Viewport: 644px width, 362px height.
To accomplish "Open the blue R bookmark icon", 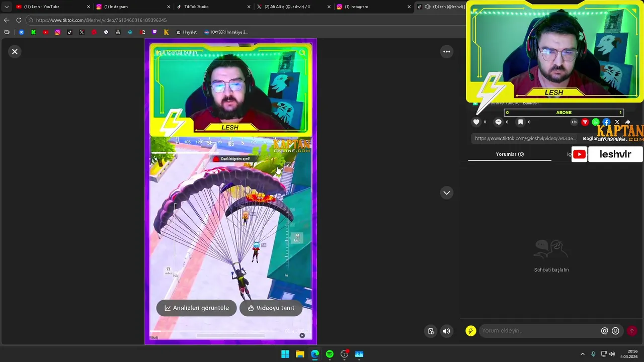I will tap(21, 32).
